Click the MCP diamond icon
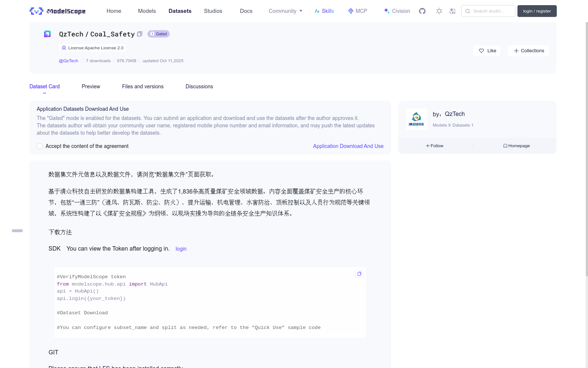The width and height of the screenshot is (588, 368). click(x=351, y=11)
